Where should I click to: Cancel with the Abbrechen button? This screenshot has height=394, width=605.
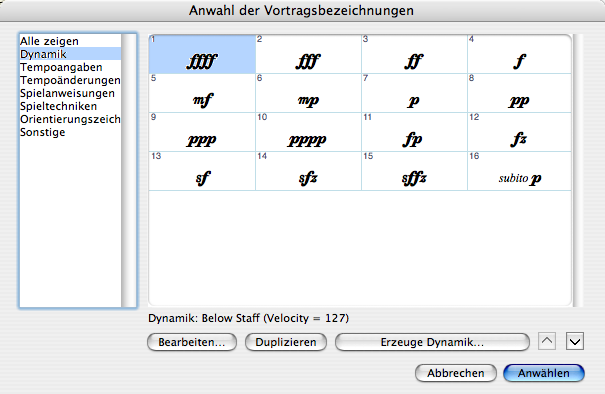pyautogui.click(x=456, y=373)
